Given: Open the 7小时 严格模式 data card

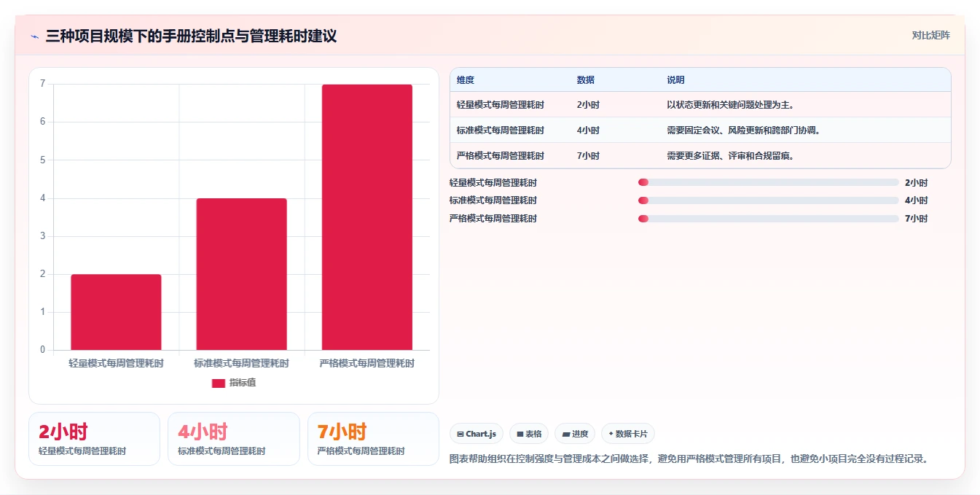Looking at the screenshot, I should 373,439.
